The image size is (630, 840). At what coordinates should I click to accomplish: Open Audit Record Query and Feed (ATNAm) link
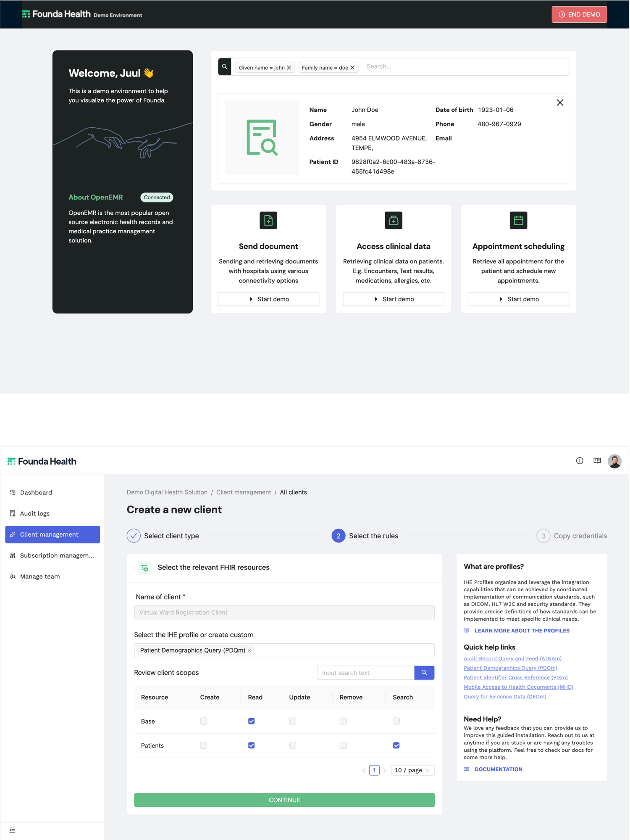tap(512, 658)
